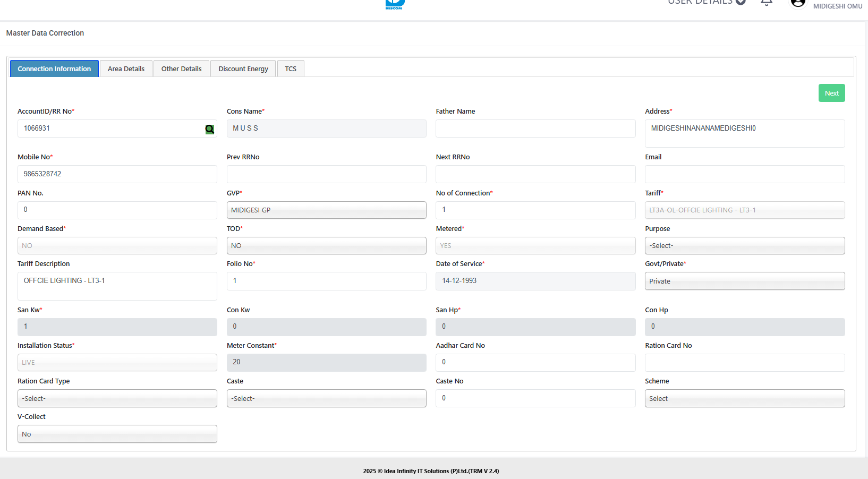Click the green Next button

[x=831, y=93]
